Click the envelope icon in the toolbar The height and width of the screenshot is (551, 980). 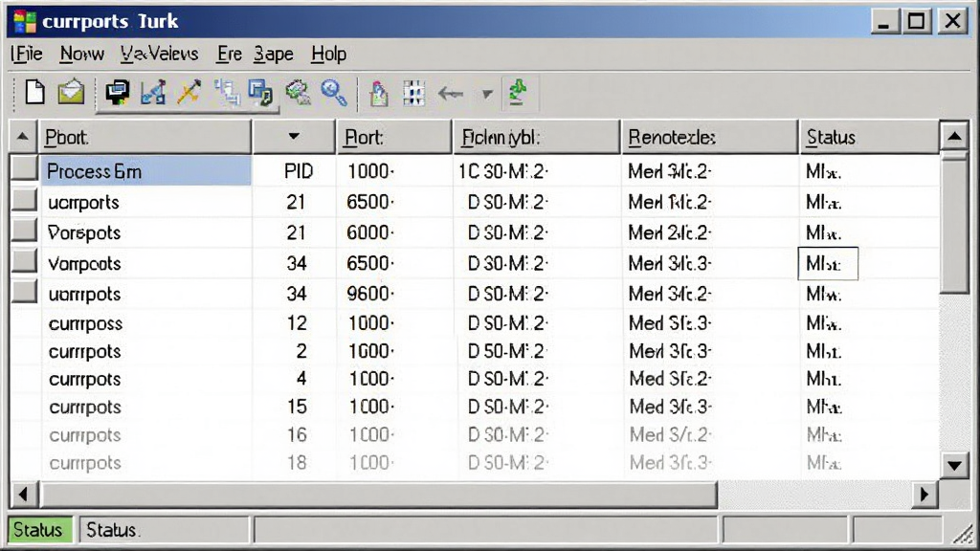click(71, 93)
